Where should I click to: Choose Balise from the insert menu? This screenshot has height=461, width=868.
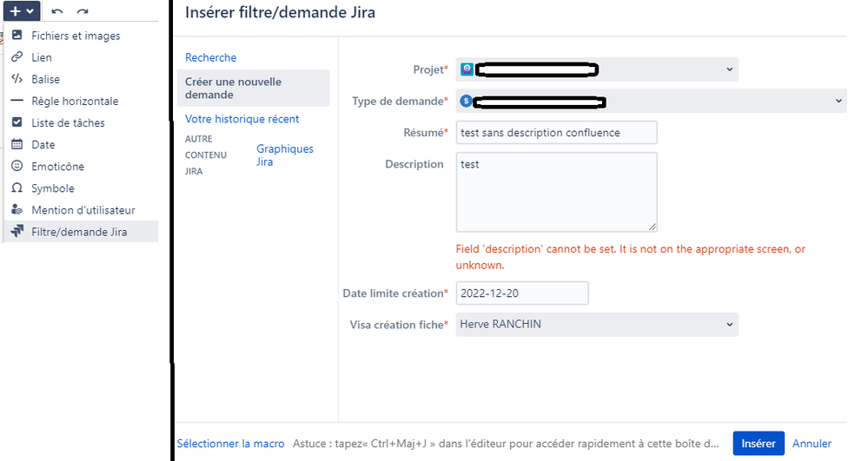pyautogui.click(x=82, y=79)
